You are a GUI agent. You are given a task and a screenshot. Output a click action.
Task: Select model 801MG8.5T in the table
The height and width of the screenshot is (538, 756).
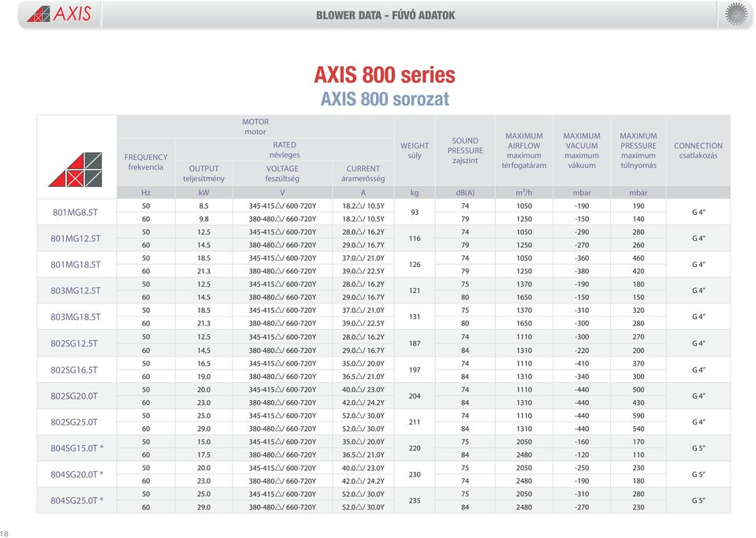point(75,213)
